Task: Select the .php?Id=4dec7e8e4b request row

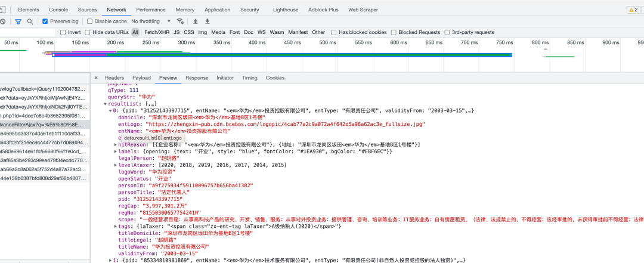Action: [x=45, y=116]
